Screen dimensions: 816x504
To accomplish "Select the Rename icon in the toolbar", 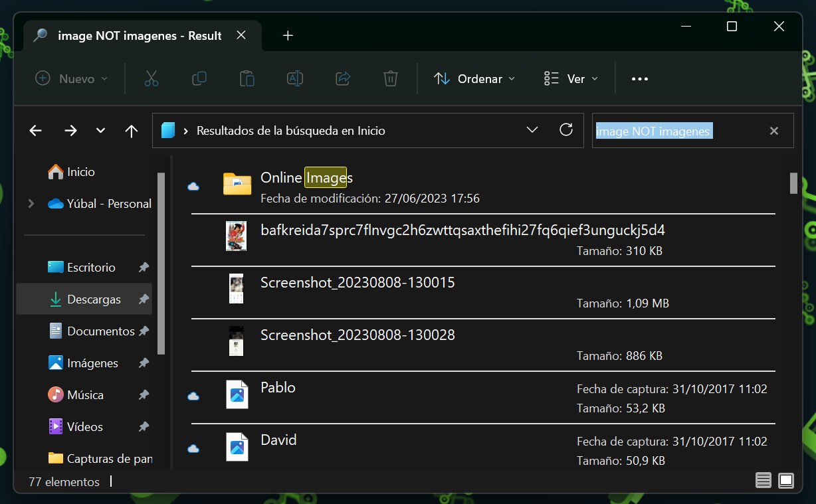I will 294,78.
